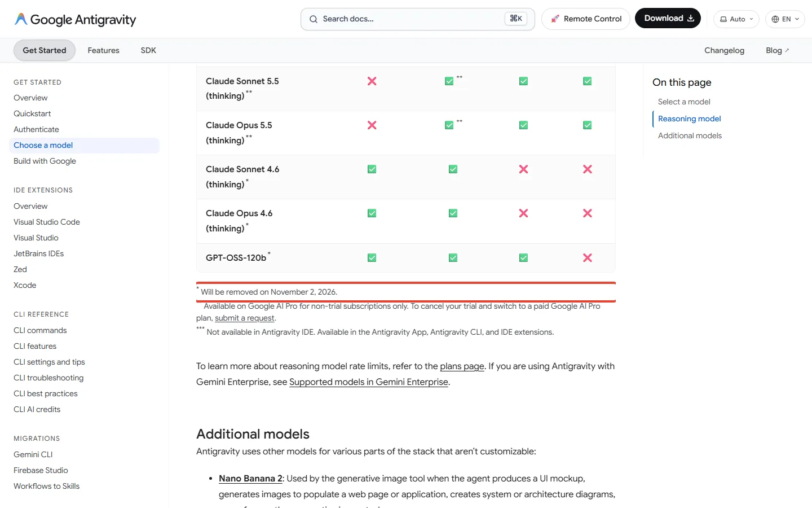Screen dimensions: 812x508
Task: Switch to the Features tab
Action: tap(104, 50)
